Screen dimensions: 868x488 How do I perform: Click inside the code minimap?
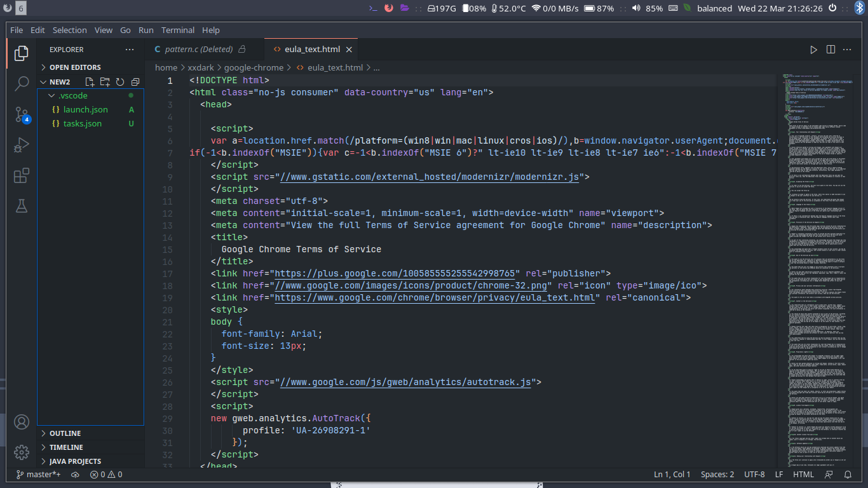818,270
